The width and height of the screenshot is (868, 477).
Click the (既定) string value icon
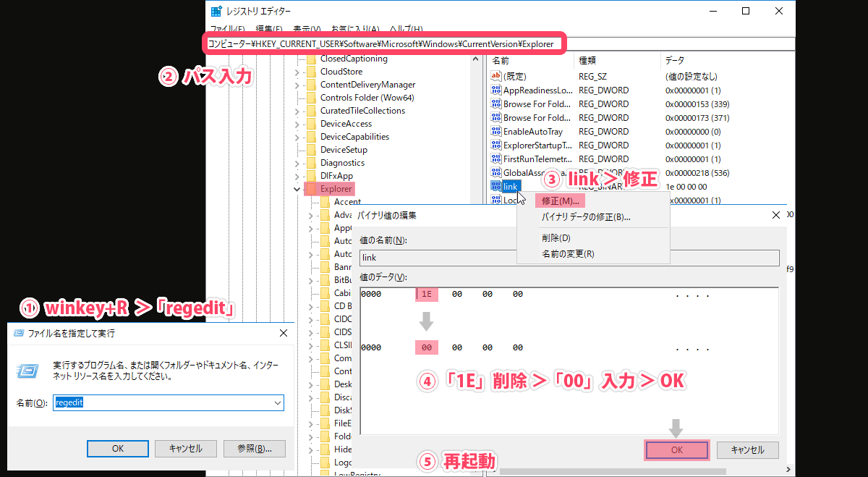tap(496, 76)
